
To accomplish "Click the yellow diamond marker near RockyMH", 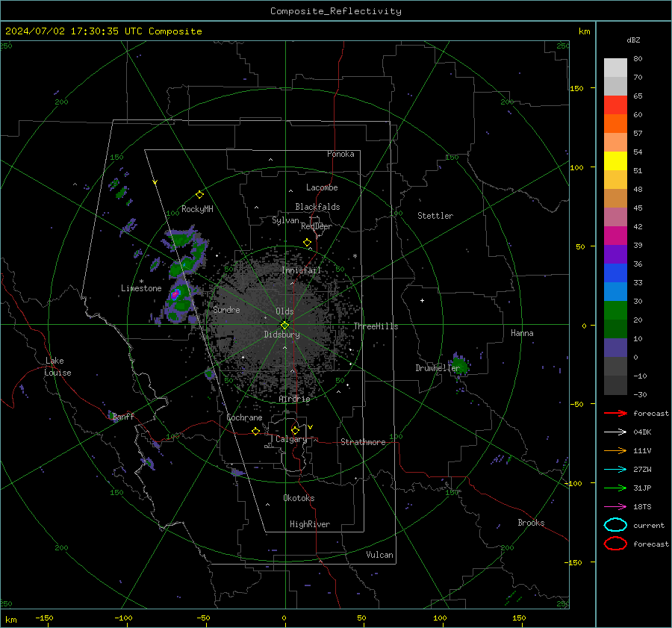I will 199,195.
